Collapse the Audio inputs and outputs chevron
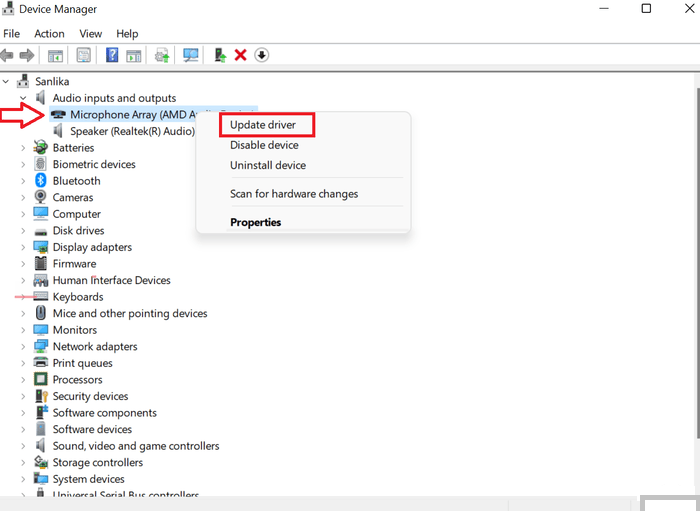The height and width of the screenshot is (511, 700). tap(23, 98)
